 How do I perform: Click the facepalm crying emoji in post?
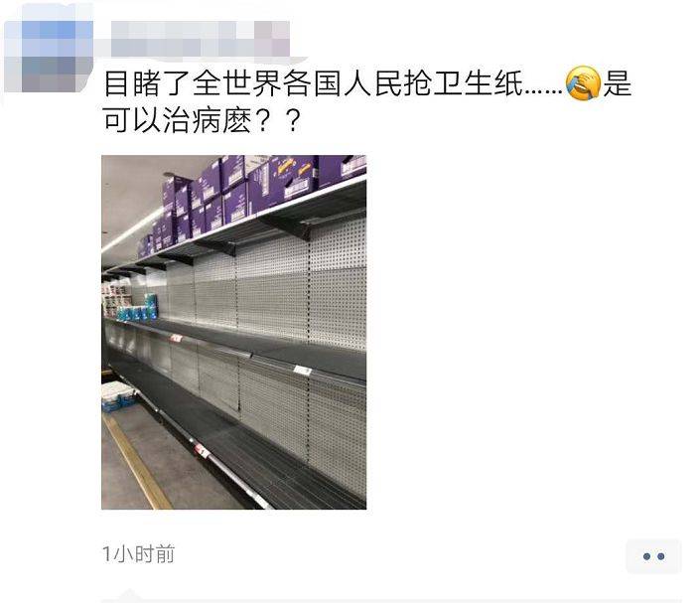click(x=583, y=82)
